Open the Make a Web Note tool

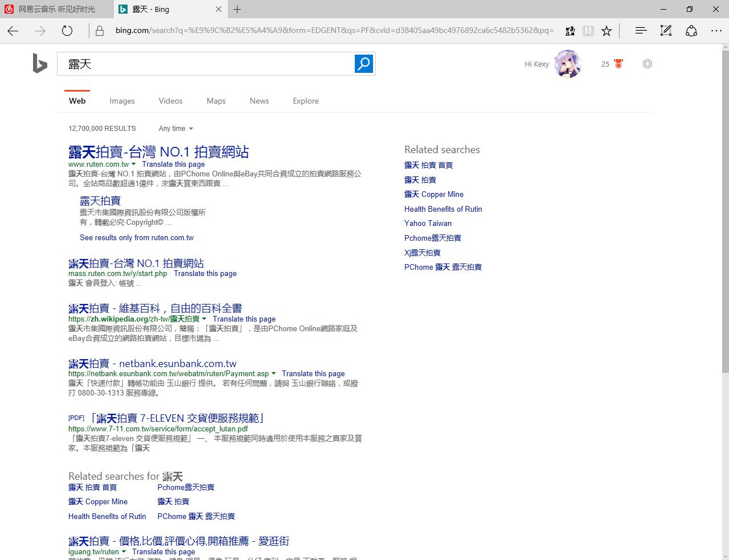[x=666, y=31]
